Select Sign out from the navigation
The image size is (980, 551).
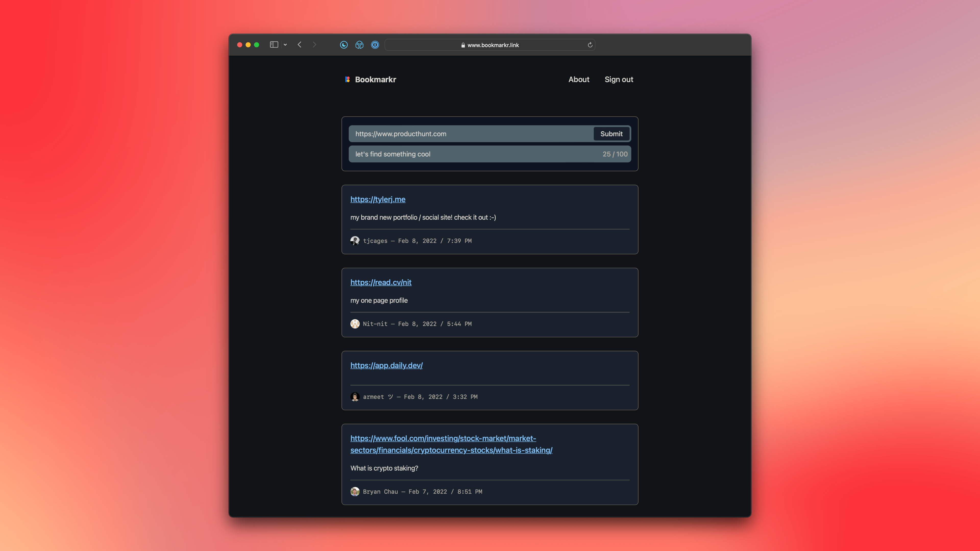619,80
